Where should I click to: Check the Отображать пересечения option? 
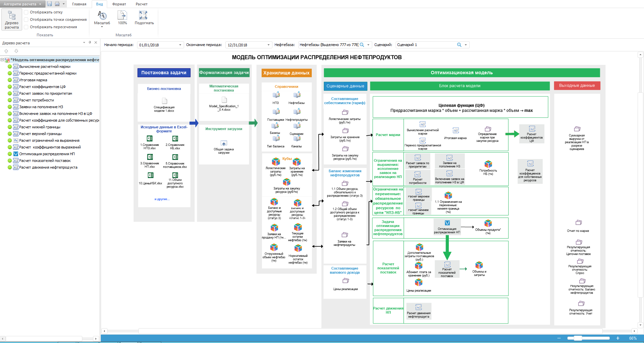26,27
